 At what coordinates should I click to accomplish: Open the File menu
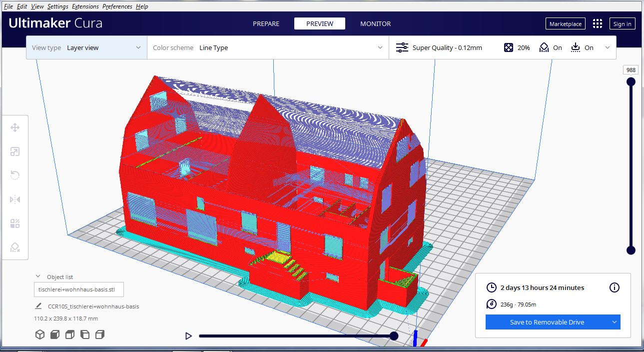tap(8, 6)
